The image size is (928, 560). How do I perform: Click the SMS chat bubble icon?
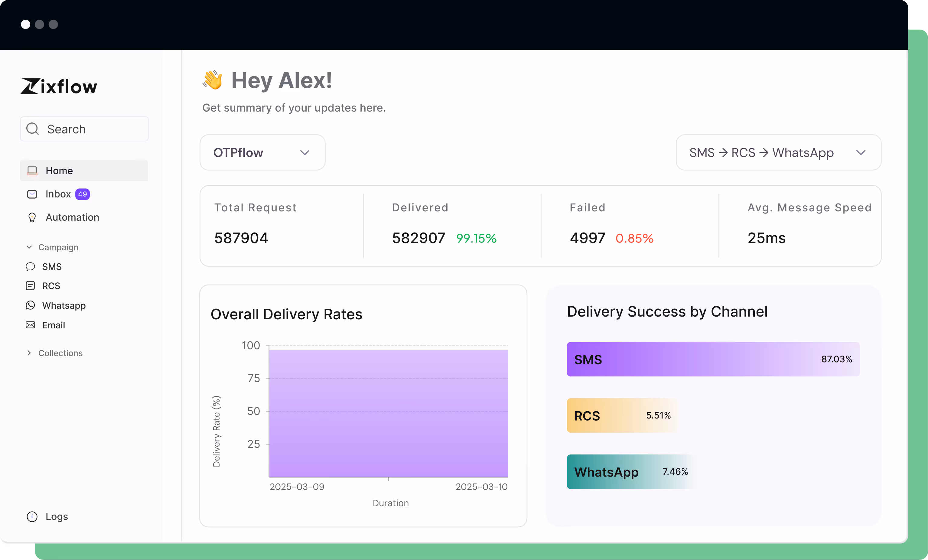(31, 267)
